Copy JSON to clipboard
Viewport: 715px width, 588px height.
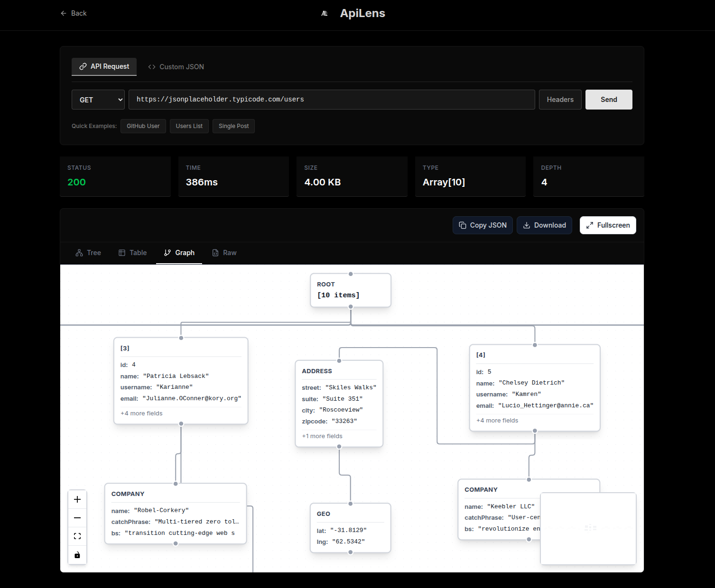(x=483, y=225)
